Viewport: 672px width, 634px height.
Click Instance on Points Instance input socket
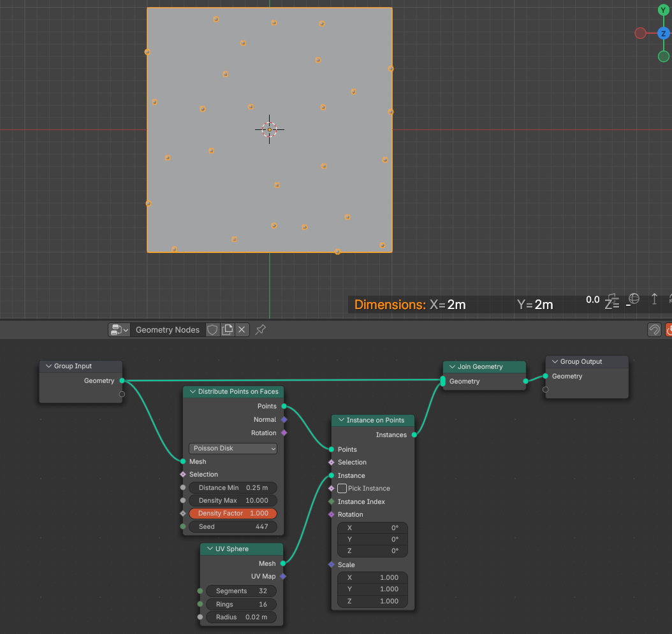tap(332, 475)
